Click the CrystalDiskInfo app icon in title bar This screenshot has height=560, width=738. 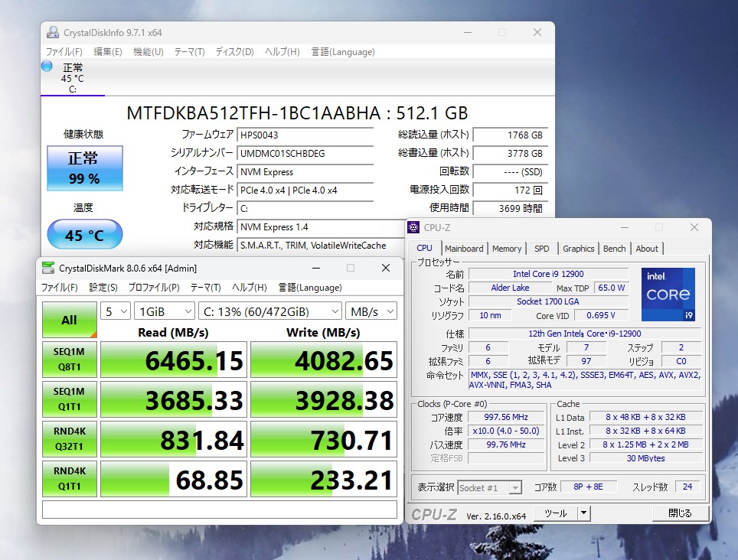pyautogui.click(x=53, y=32)
